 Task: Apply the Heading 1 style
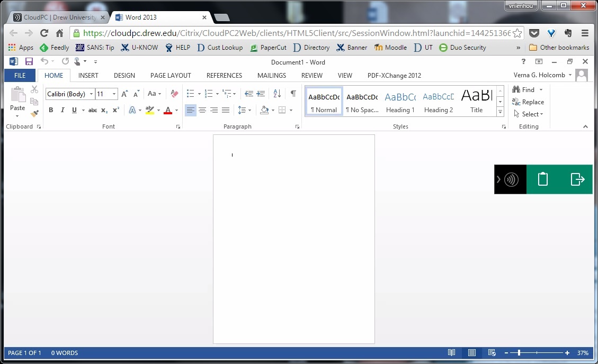(400, 102)
